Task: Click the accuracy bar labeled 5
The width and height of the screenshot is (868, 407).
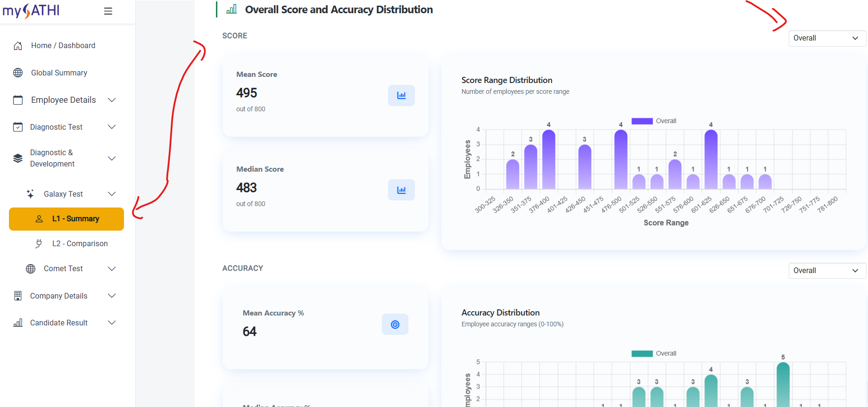Action: pos(783,384)
